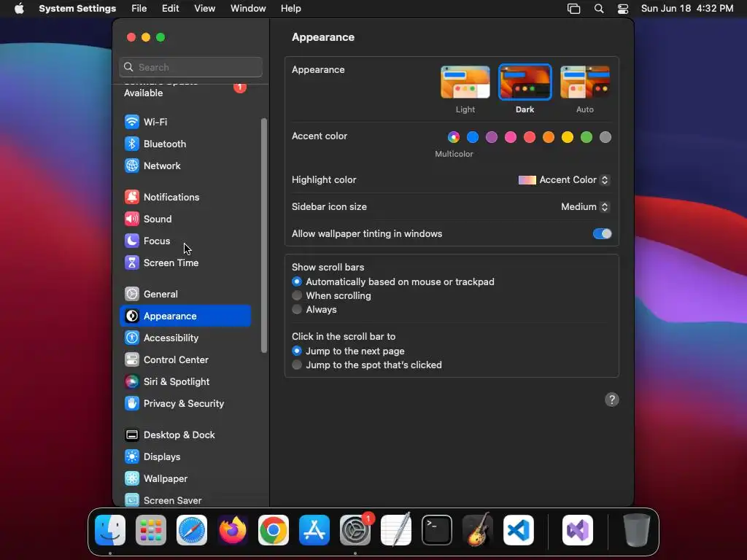Image resolution: width=747 pixels, height=560 pixels.
Task: Toggle Allow wallpaper tinting in windows
Action: point(602,234)
